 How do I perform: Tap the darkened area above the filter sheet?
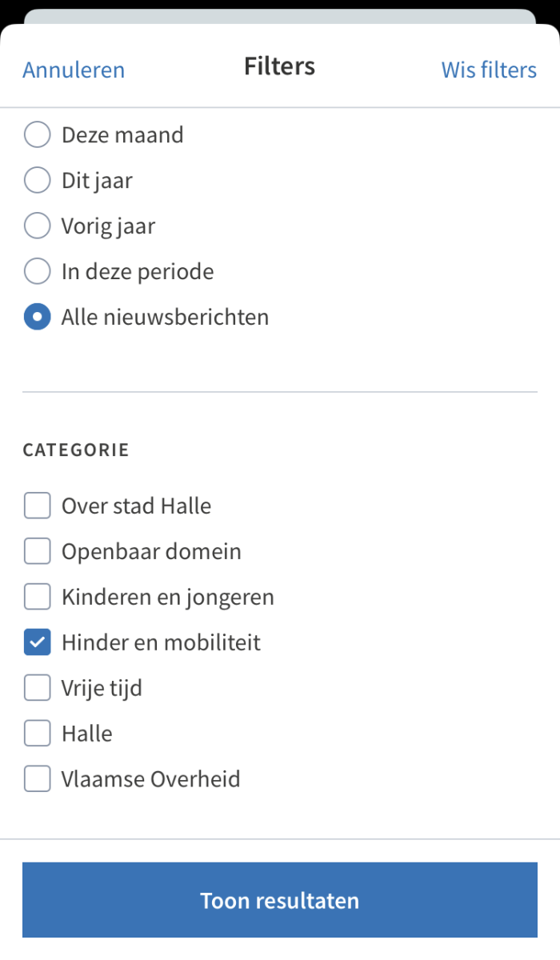click(x=280, y=4)
